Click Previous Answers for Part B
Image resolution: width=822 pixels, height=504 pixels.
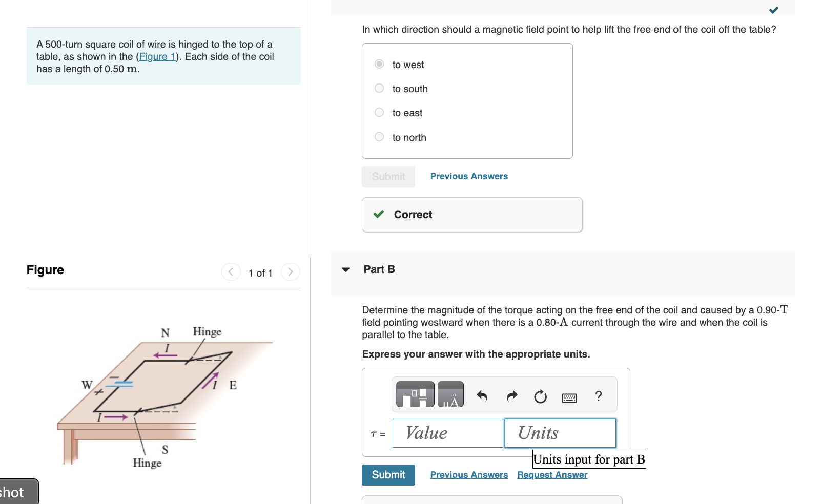[x=468, y=474]
